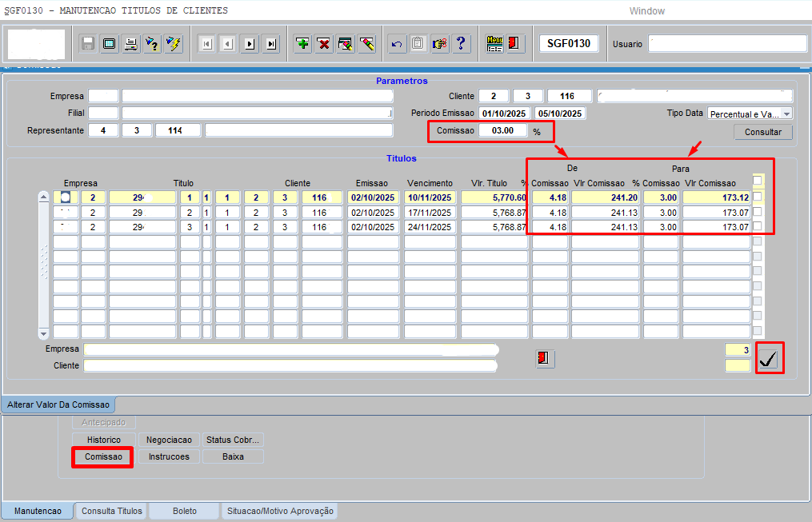Click the undo arrow icon
The height and width of the screenshot is (522, 812).
(396, 44)
